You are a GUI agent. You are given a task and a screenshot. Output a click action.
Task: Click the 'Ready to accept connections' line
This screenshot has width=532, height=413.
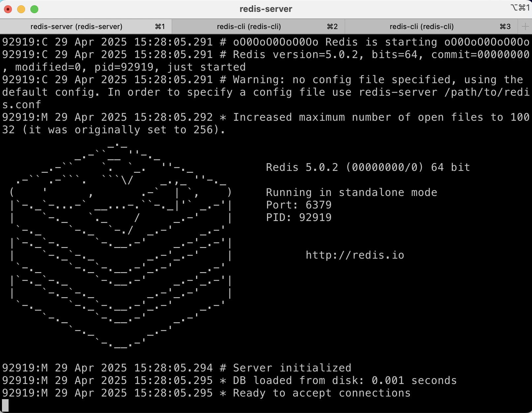tap(206, 393)
